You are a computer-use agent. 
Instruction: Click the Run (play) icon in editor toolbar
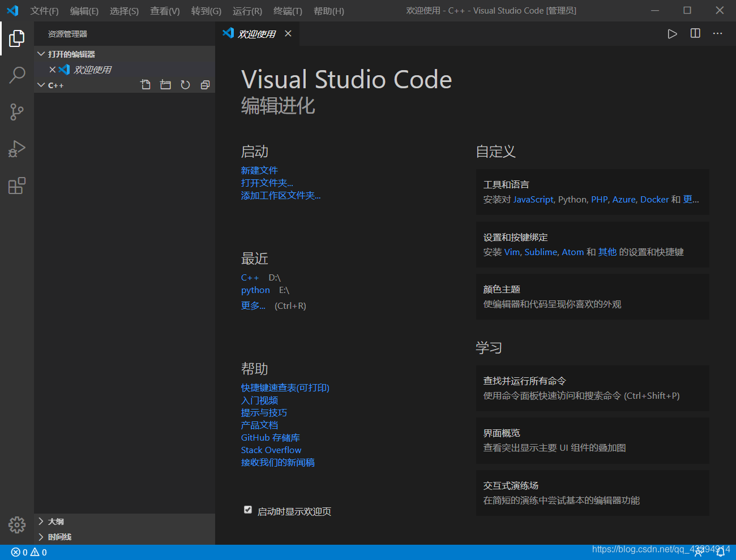click(x=672, y=34)
